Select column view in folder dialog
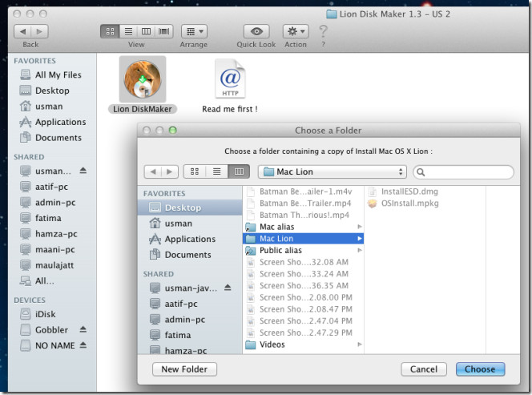 [239, 171]
